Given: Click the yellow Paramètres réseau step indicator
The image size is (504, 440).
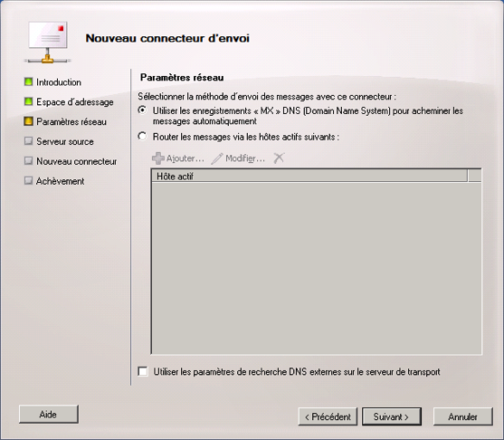Looking at the screenshot, I should click(29, 121).
